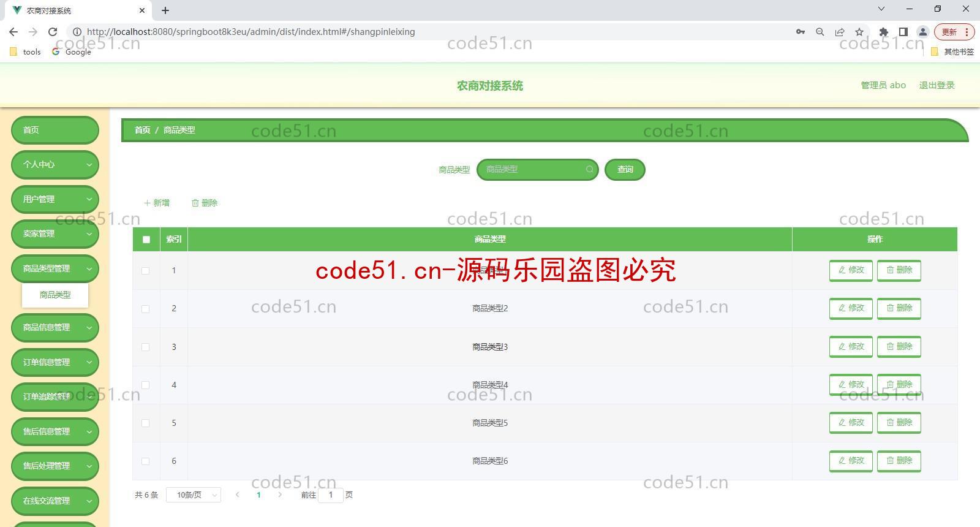This screenshot has height=527, width=980.
Task: Click 管理员 abo account label
Action: pyautogui.click(x=883, y=85)
